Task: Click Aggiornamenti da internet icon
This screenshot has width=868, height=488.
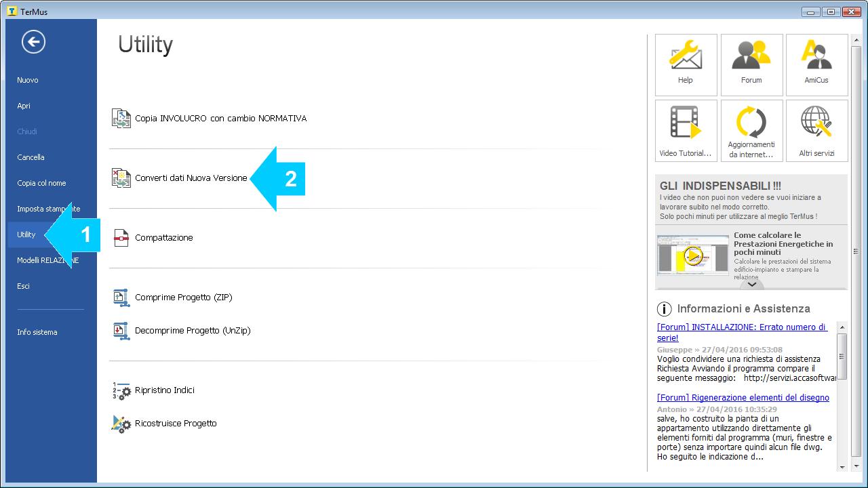Action: (x=751, y=122)
